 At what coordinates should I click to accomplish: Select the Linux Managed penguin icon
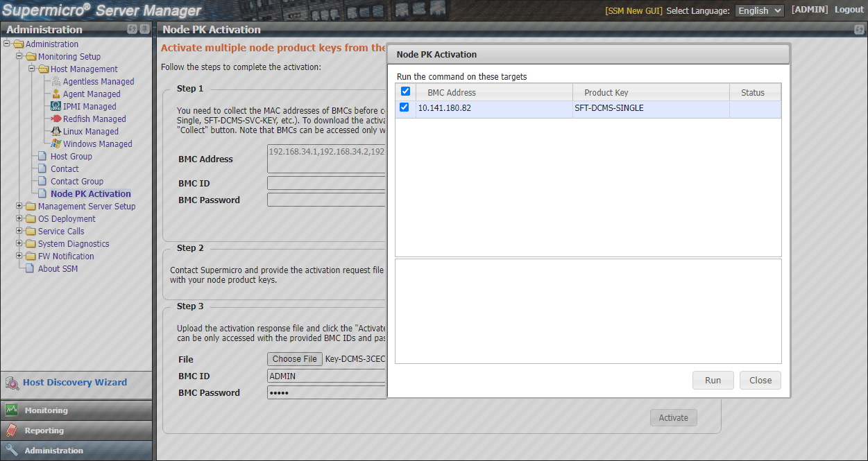(x=55, y=131)
